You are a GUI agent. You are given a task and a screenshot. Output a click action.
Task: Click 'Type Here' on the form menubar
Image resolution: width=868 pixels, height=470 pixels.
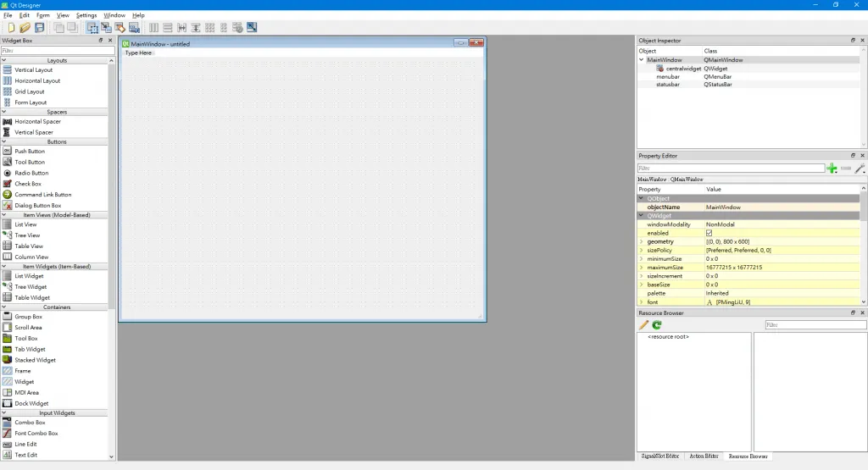point(139,53)
